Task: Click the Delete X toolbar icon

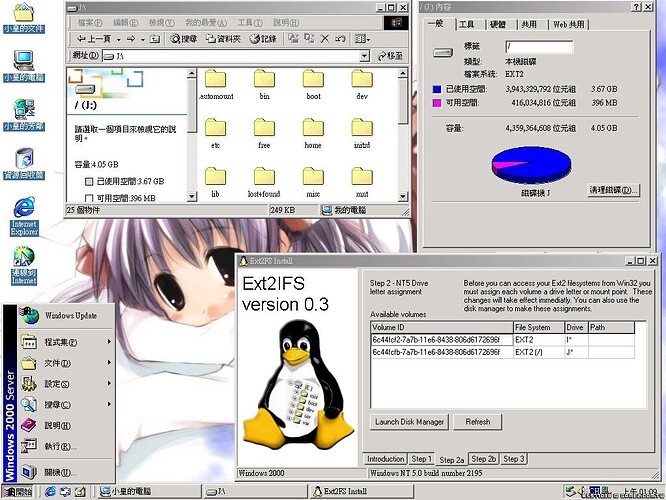Action: pyautogui.click(x=325, y=39)
